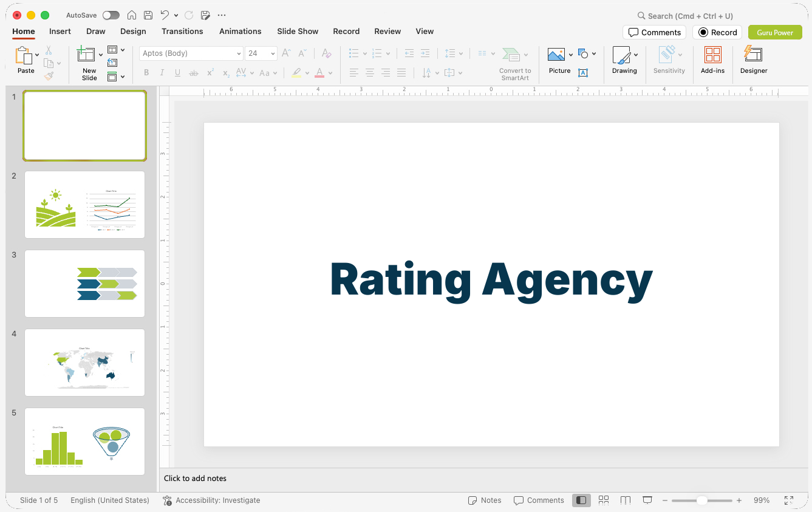Open the Shapes gallery dropdown
The image size is (812, 512).
point(593,53)
